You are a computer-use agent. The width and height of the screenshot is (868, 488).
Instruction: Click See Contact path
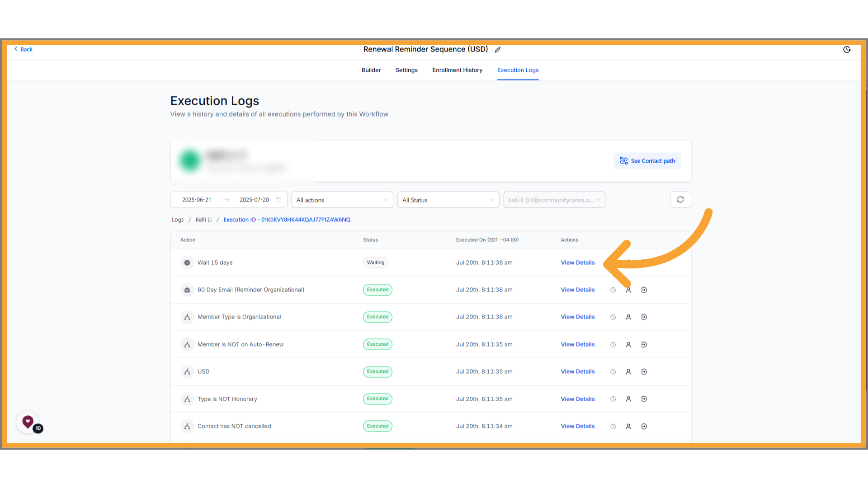coord(647,160)
